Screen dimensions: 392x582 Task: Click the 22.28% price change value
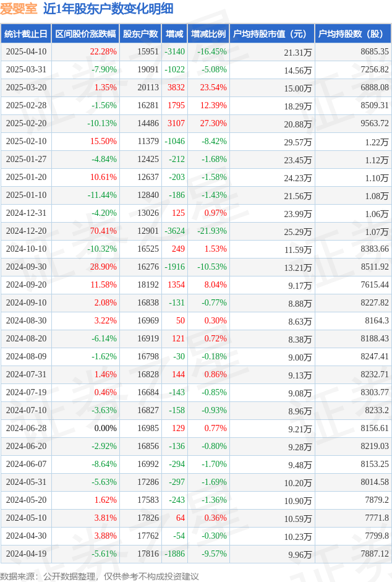point(103,51)
